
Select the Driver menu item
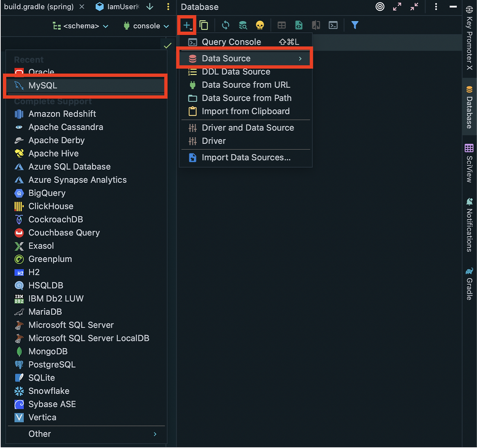246,141
